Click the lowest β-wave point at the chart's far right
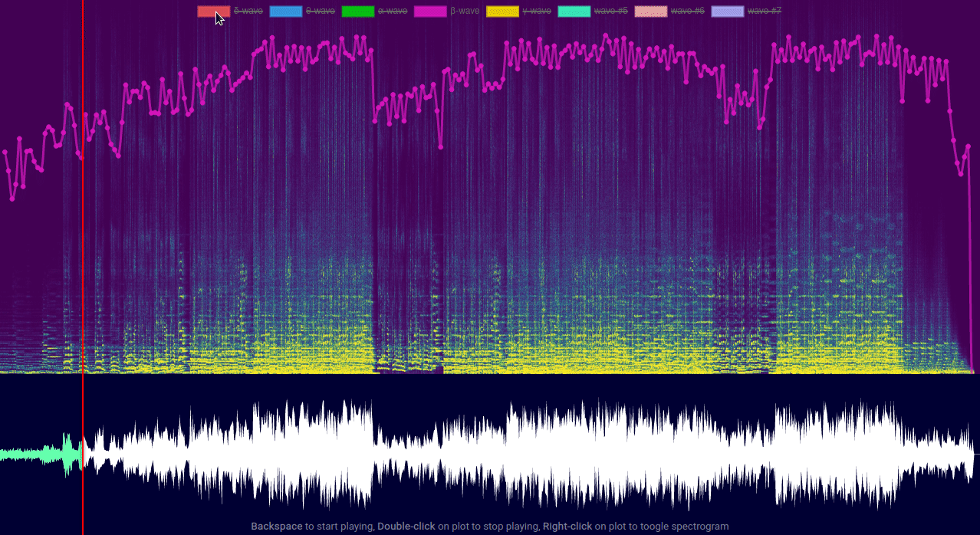 960,174
